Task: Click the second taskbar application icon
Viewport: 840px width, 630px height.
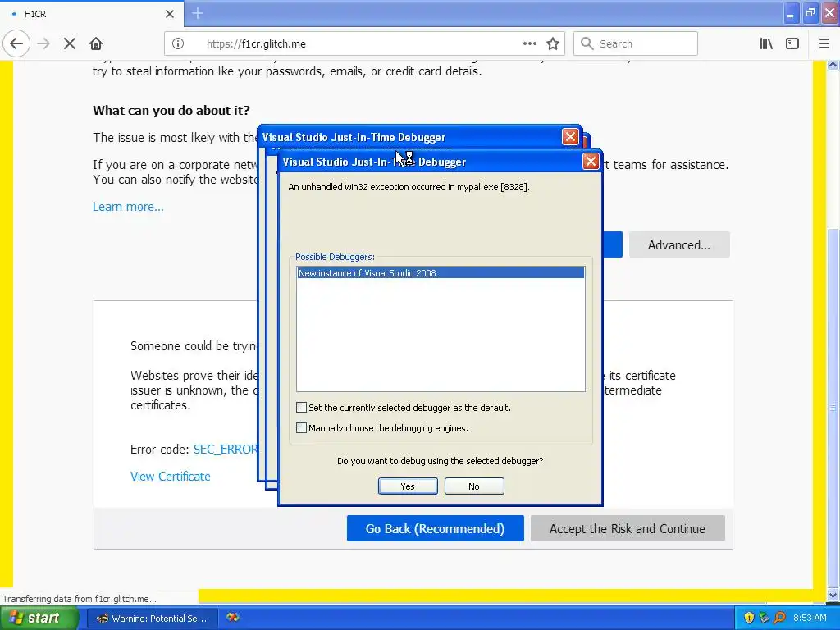Action: 232,618
